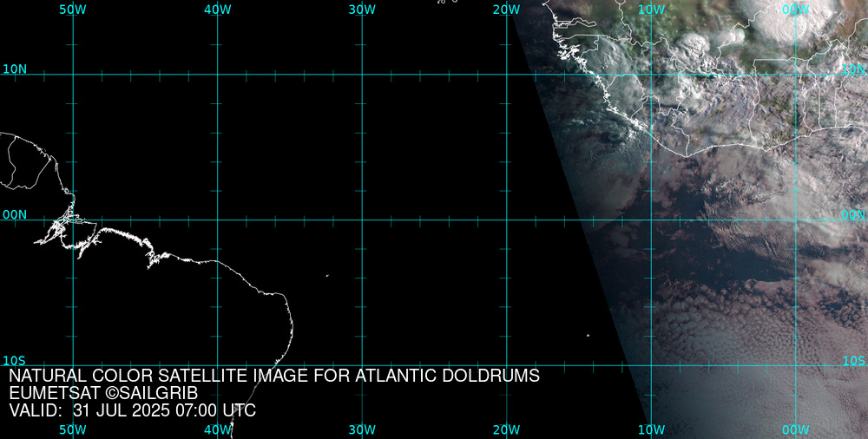
Task: Click the '00N' equator label on the left side
Action: [x=15, y=215]
